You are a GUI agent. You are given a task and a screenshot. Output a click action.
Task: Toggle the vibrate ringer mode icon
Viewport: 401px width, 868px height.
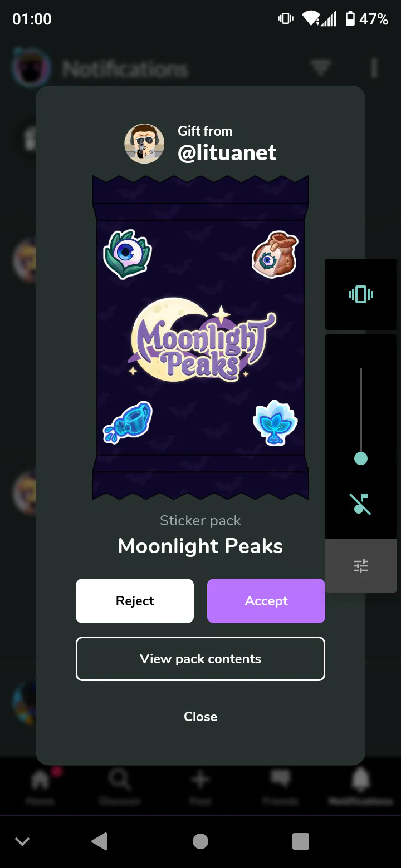pos(361,294)
